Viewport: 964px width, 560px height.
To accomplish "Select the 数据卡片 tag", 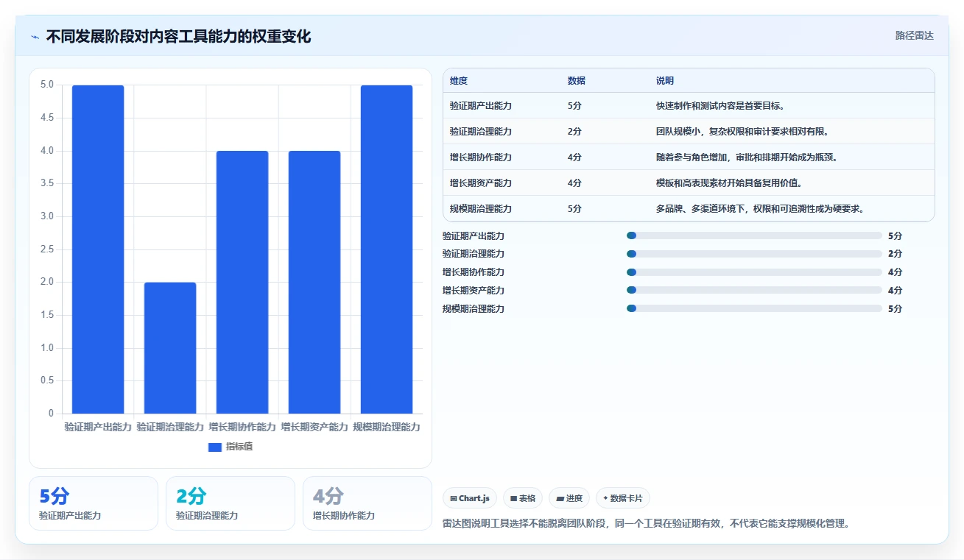I will pyautogui.click(x=623, y=498).
